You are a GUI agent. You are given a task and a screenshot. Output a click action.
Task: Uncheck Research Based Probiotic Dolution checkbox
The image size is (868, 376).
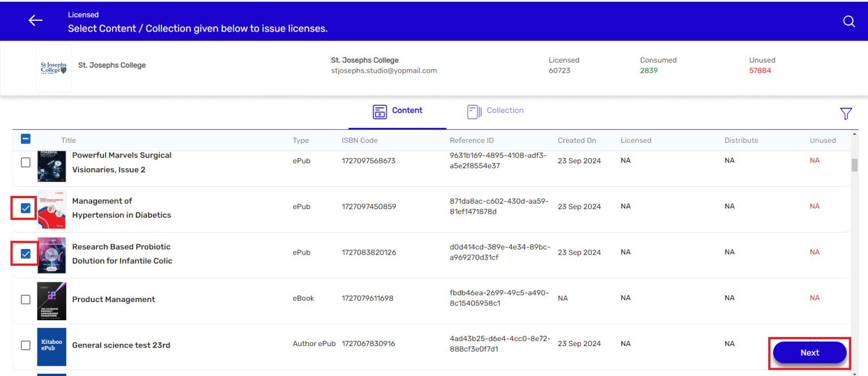click(25, 254)
